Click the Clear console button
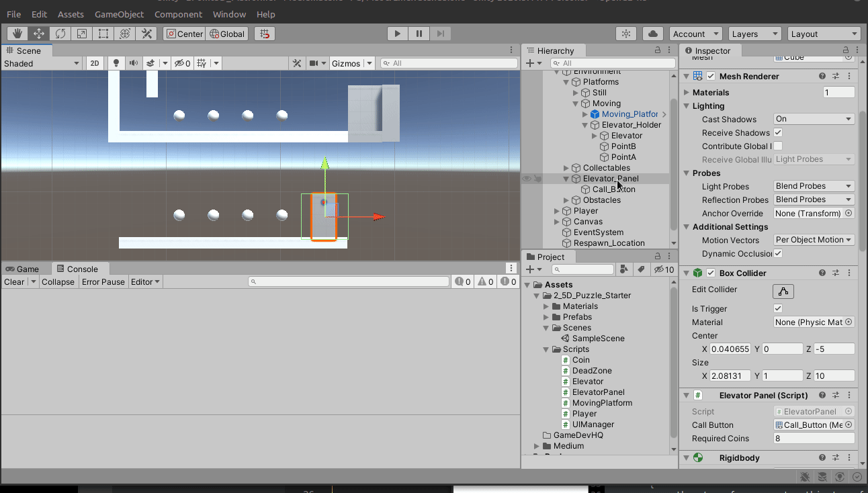 click(14, 281)
